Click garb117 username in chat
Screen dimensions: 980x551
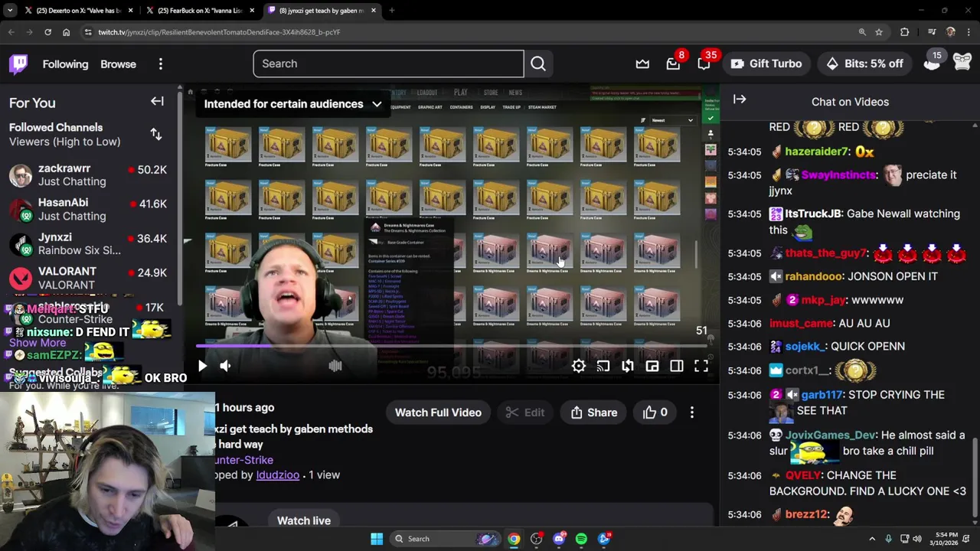821,395
